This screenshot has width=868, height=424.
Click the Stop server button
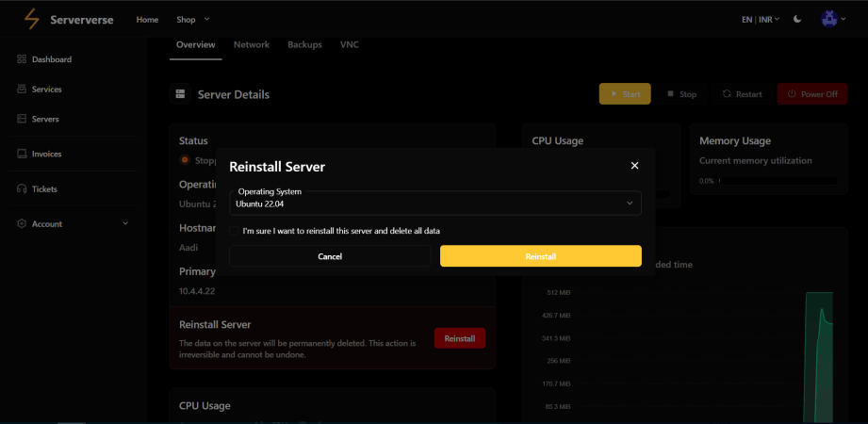tap(681, 94)
